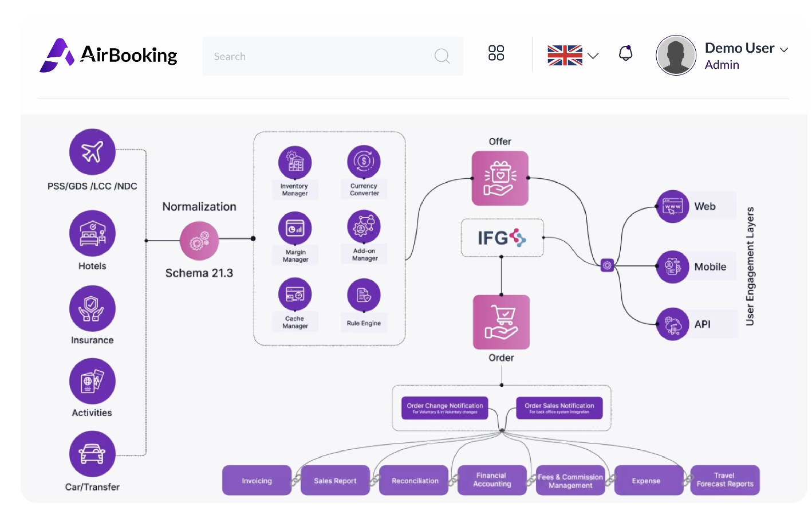The width and height of the screenshot is (812, 526).
Task: Open Fees & Commission Management module
Action: pyautogui.click(x=570, y=481)
